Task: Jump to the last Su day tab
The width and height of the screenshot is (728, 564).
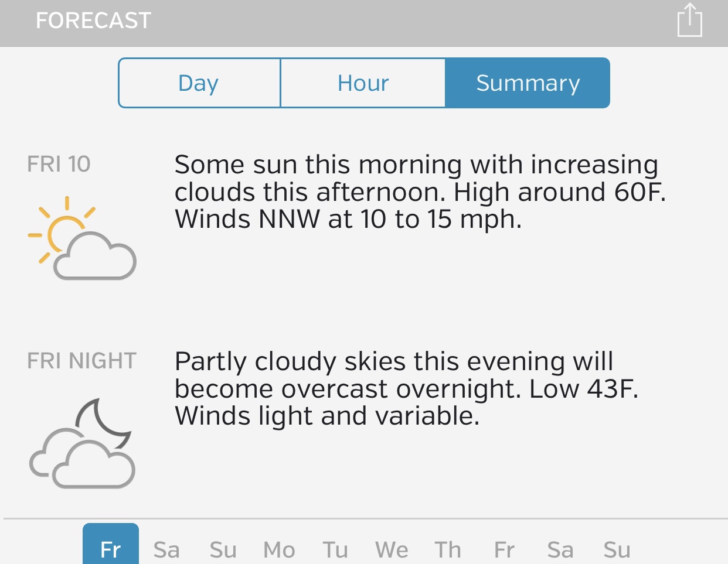Action: tap(617, 550)
